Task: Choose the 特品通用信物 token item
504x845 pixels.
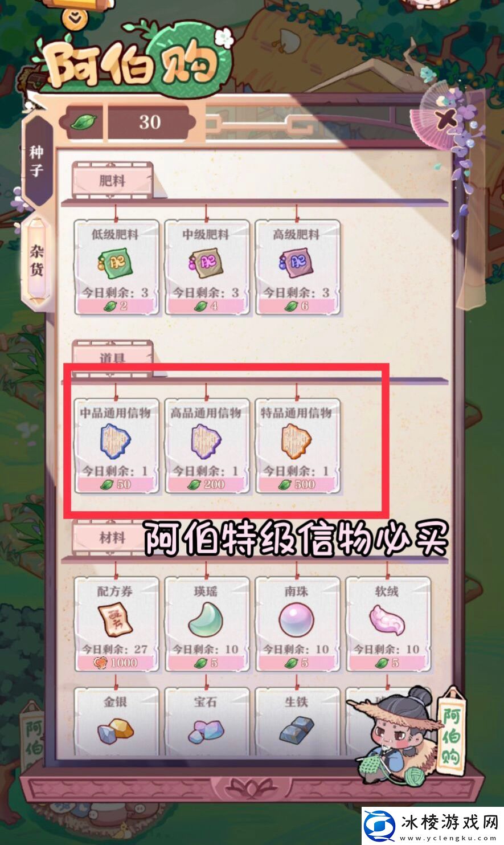Action: pyautogui.click(x=297, y=446)
